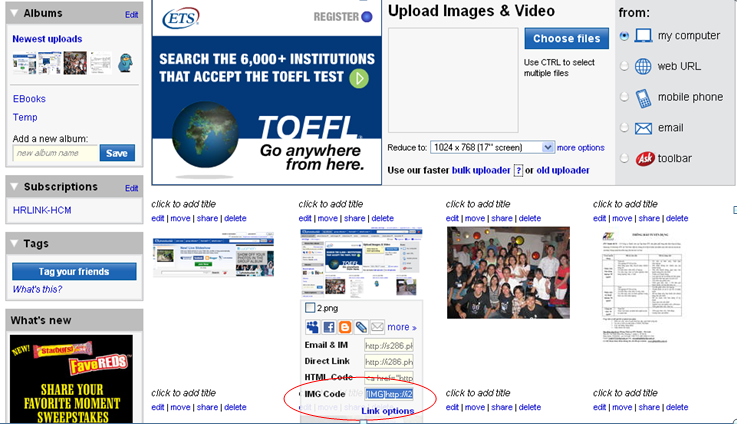This screenshot has width=737, height=424.
Task: Open the 2.png screenshot thumbnail
Action: 361,262
